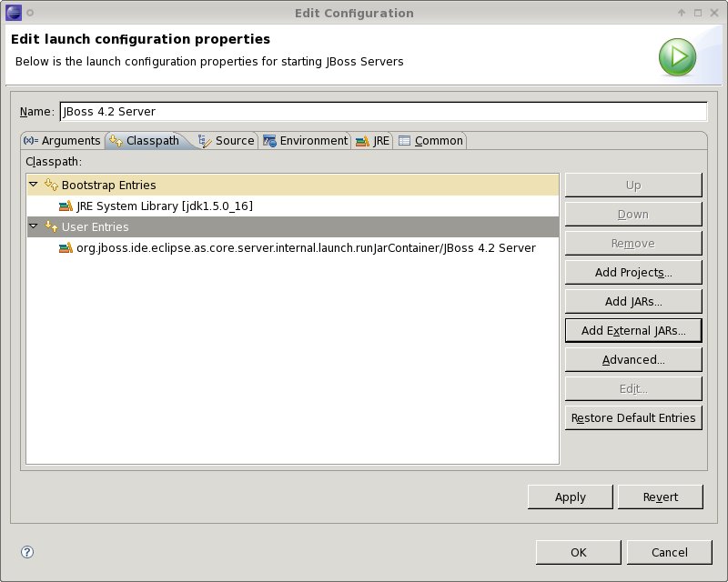The height and width of the screenshot is (582, 728).
Task: Go to the Environment tab
Action: (305, 141)
